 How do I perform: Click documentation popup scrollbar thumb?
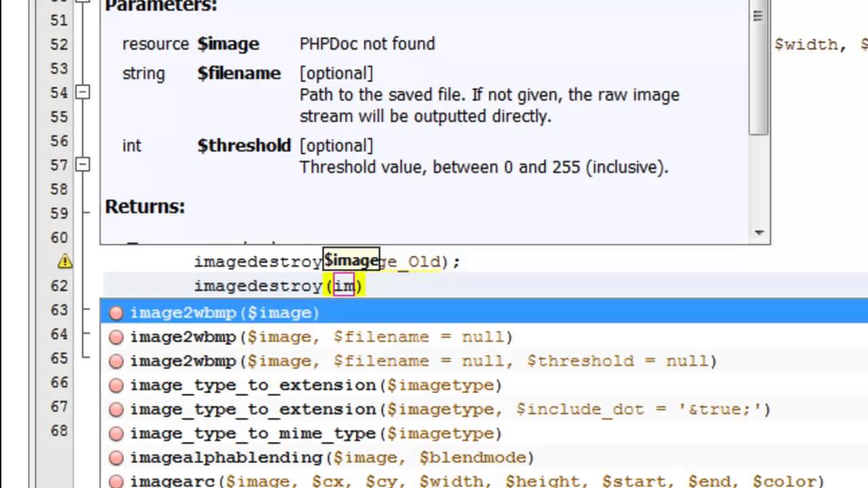pos(759,68)
